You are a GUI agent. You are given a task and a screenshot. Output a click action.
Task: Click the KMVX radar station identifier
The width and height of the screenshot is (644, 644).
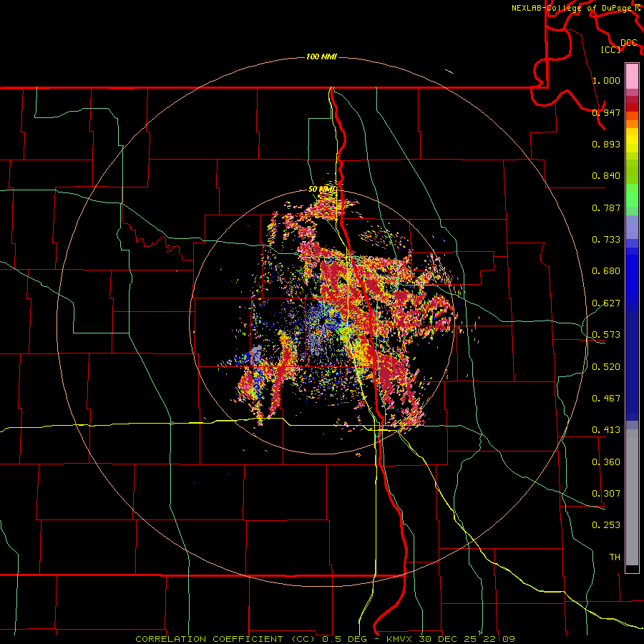tap(399, 639)
